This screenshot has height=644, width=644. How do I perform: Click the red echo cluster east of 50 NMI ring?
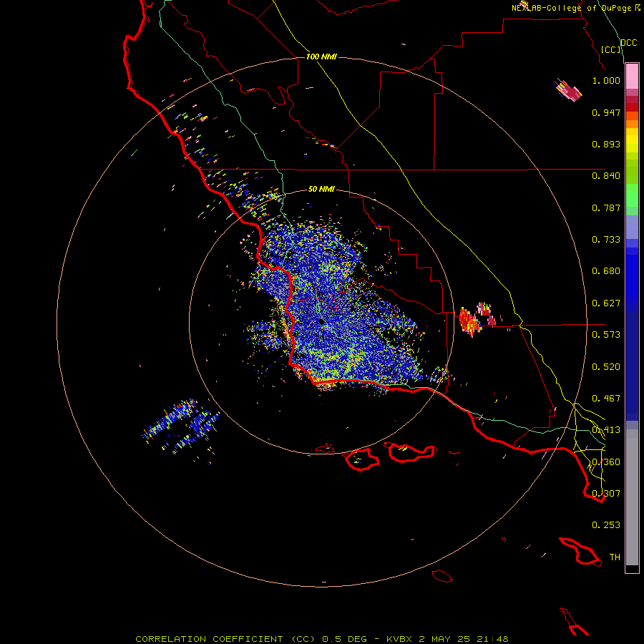pyautogui.click(x=469, y=321)
